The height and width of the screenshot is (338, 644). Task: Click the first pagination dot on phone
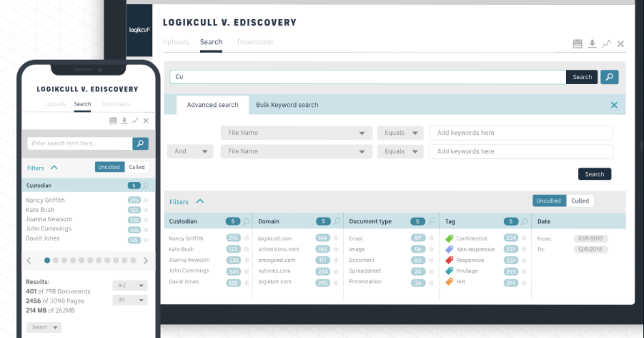tap(47, 261)
